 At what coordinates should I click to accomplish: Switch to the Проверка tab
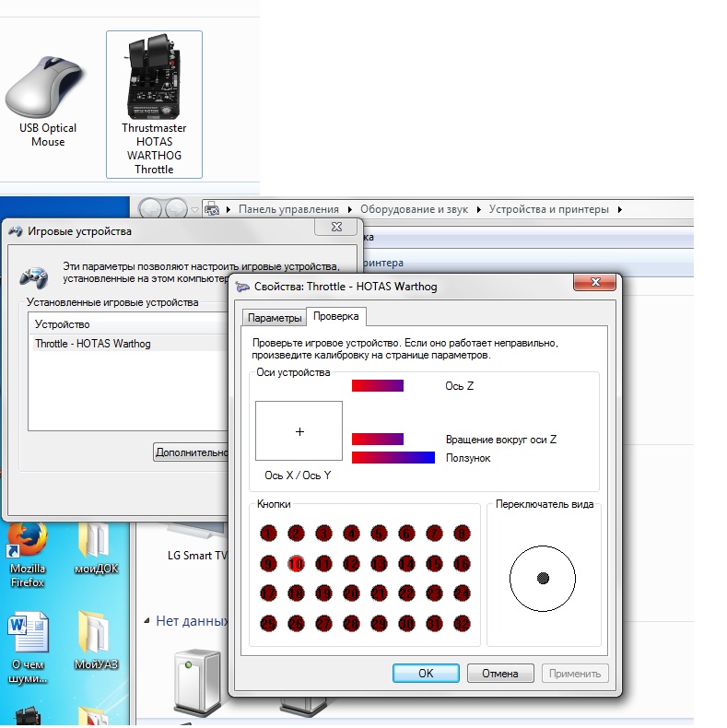335,316
